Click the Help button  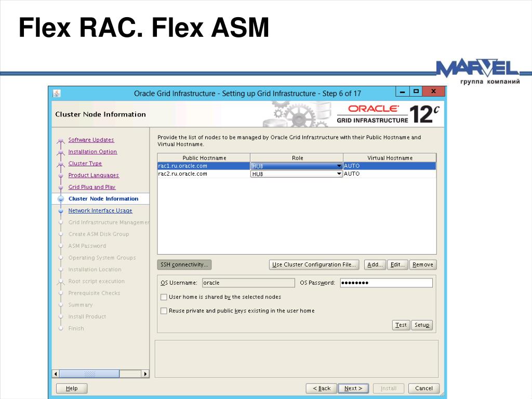coord(72,388)
